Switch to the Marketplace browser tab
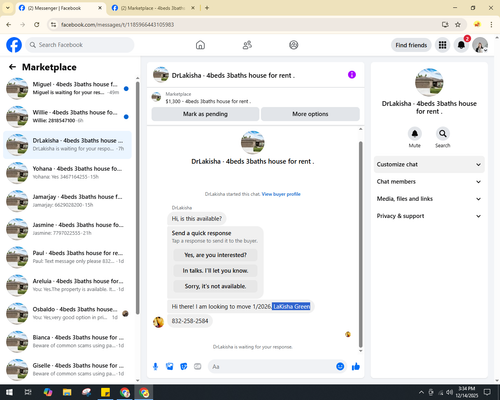The width and height of the screenshot is (500, 400). pos(153,8)
